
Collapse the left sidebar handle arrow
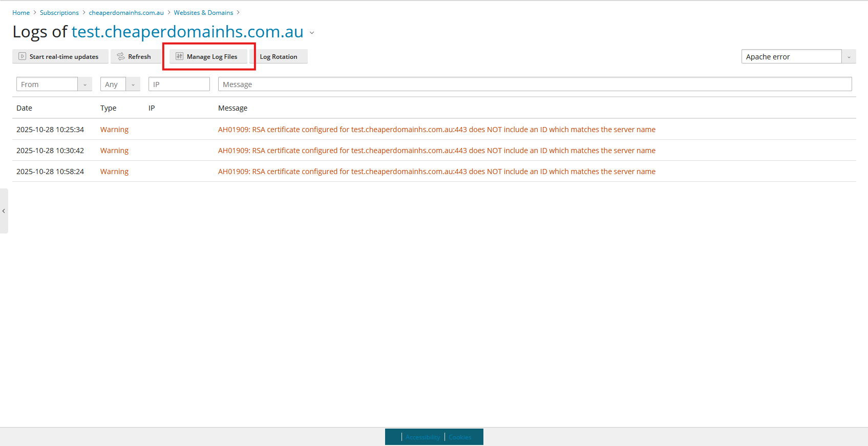4,211
